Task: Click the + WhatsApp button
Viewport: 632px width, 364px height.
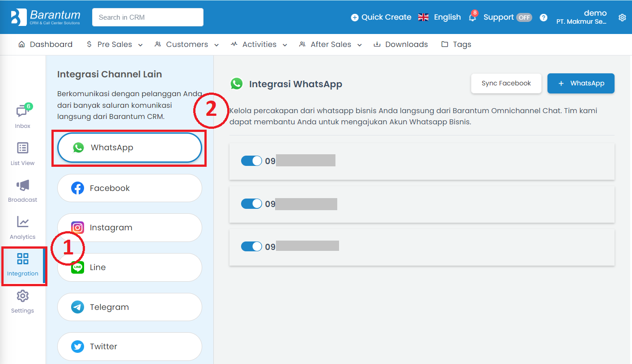Action: point(581,84)
